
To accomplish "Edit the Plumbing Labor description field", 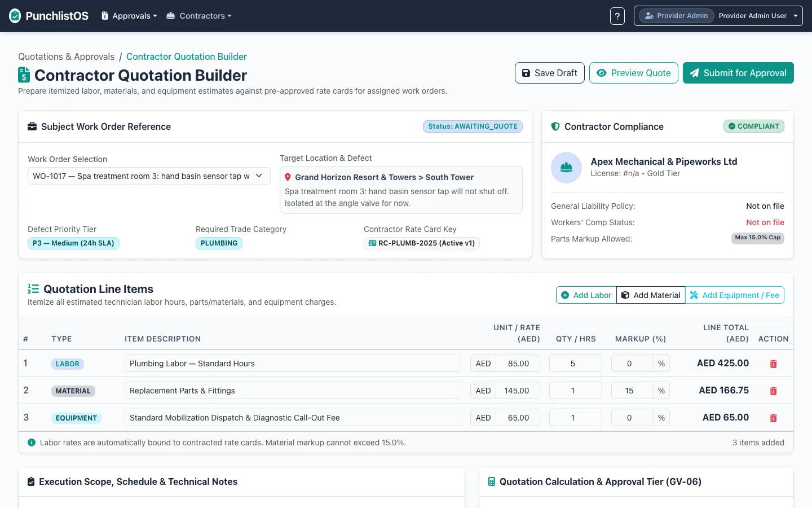I will pos(293,364).
